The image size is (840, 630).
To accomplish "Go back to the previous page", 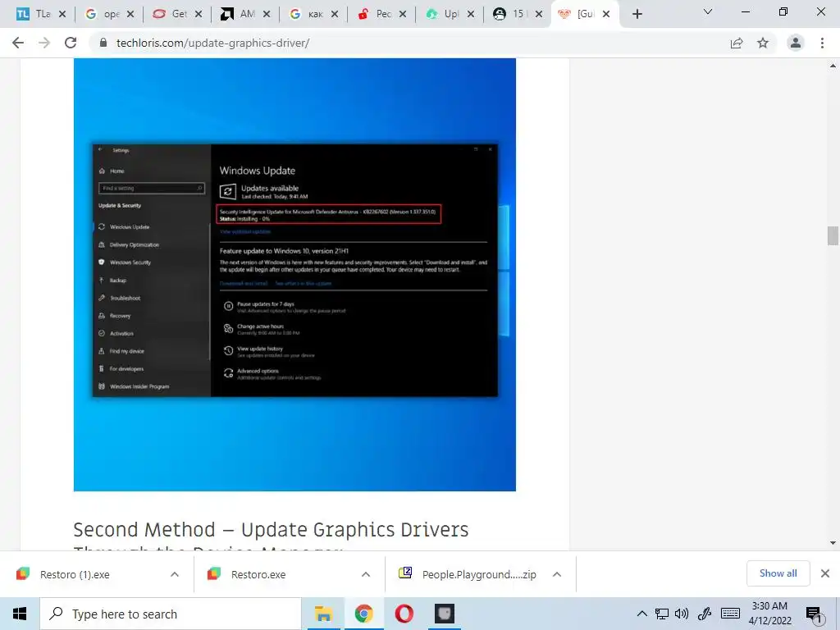I will coord(18,43).
